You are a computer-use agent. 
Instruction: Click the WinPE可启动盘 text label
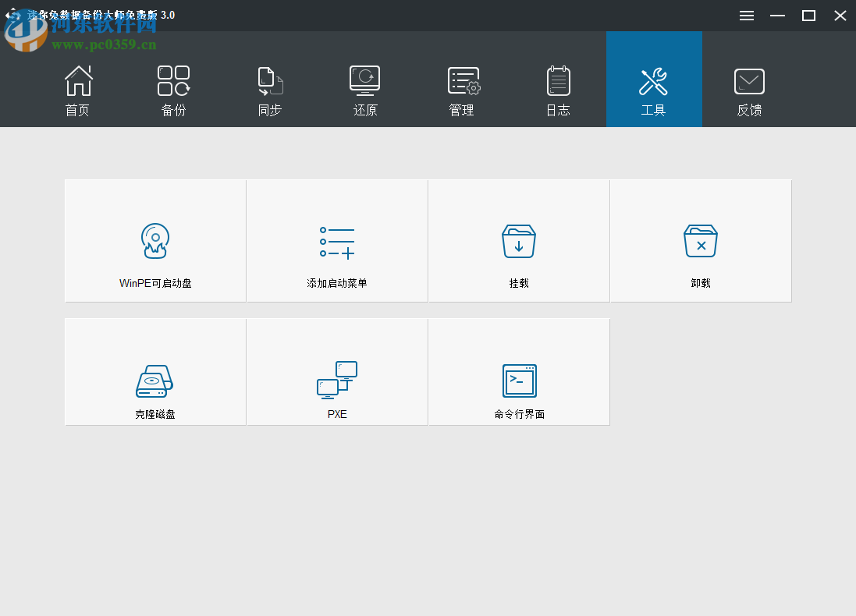coord(155,283)
